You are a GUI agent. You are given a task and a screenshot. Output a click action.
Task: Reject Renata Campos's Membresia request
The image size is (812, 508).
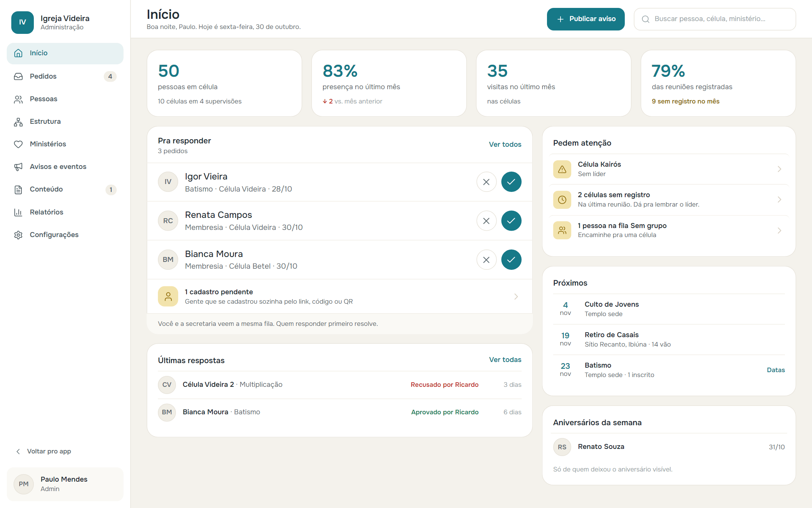point(486,221)
